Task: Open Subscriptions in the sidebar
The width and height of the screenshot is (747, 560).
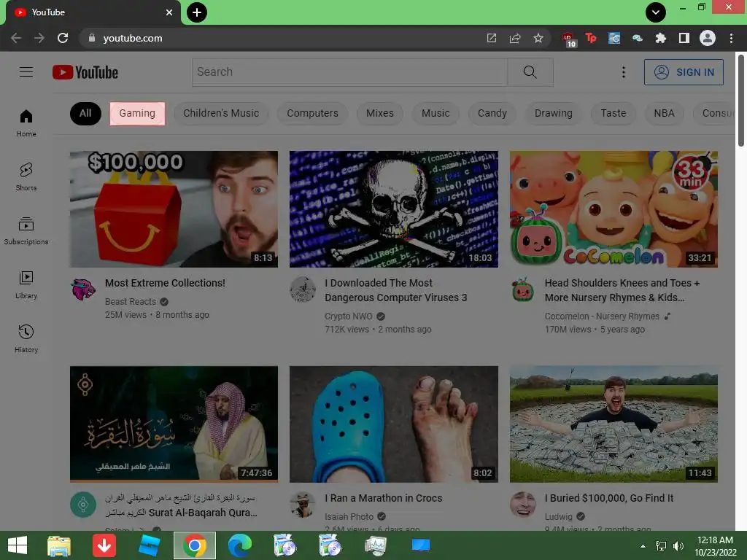Action: (x=26, y=230)
